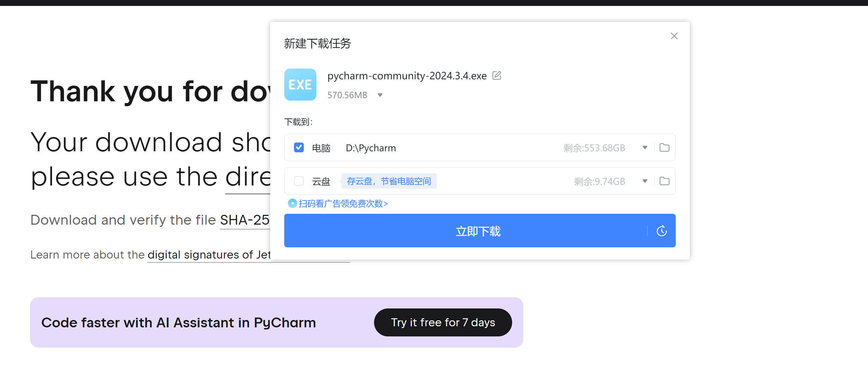This screenshot has height=371, width=868.
Task: Click the filename edit pencil icon
Action: 497,75
